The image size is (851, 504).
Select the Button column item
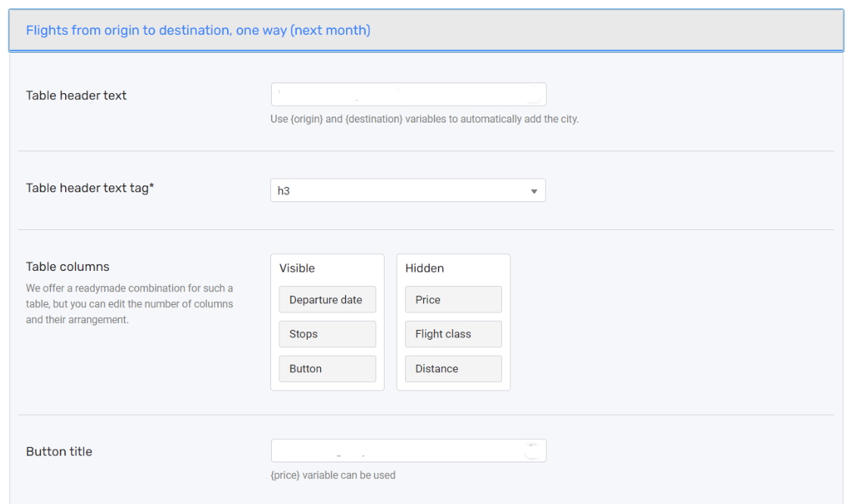pos(327,369)
